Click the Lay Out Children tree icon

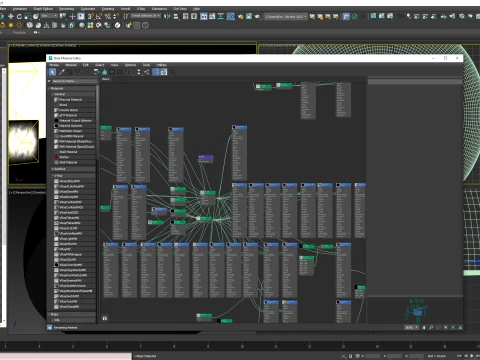pos(147,72)
